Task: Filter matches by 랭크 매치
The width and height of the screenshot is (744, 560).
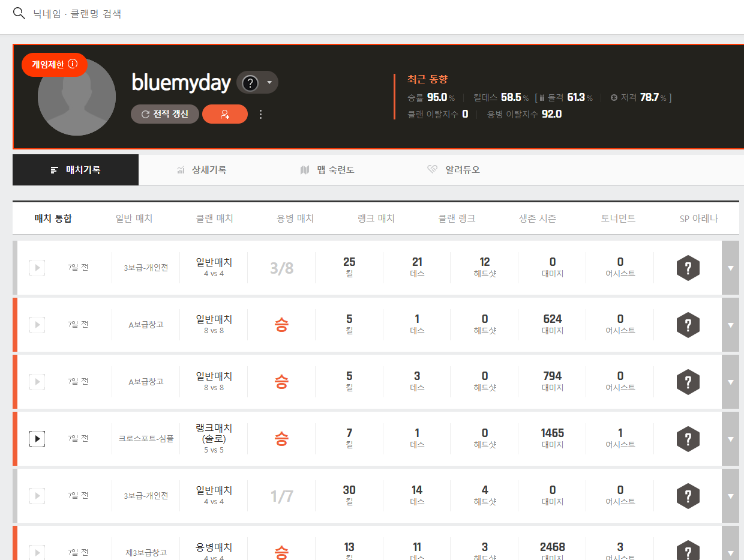Action: point(376,218)
